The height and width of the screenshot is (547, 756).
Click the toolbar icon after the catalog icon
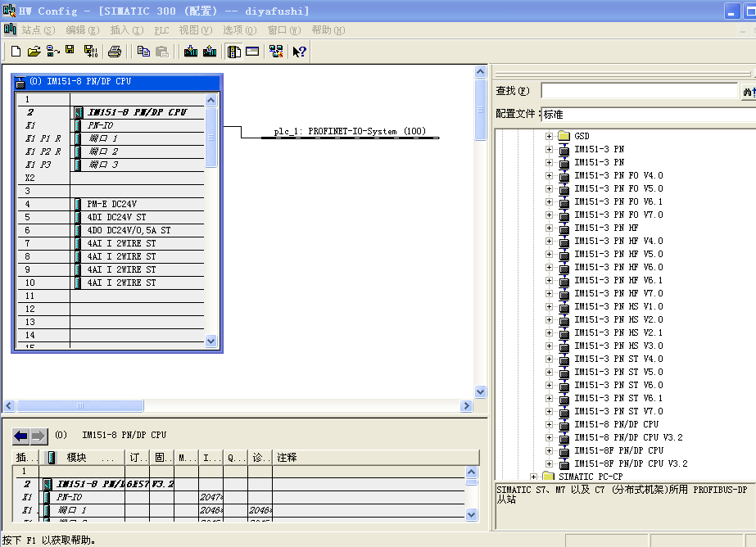(252, 51)
